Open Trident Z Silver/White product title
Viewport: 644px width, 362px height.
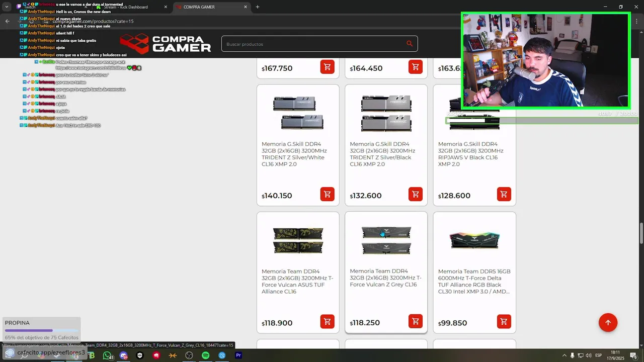tap(294, 154)
